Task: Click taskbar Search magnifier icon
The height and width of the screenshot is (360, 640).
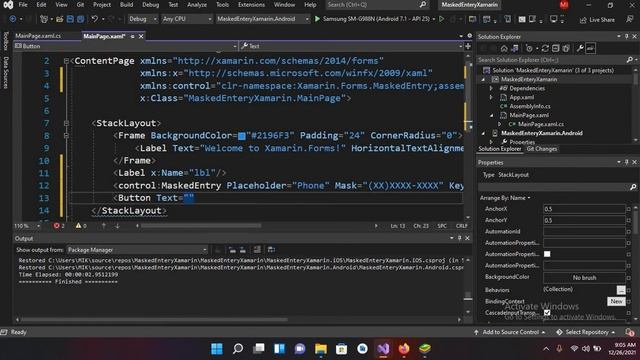Action: pyautogui.click(x=238, y=349)
